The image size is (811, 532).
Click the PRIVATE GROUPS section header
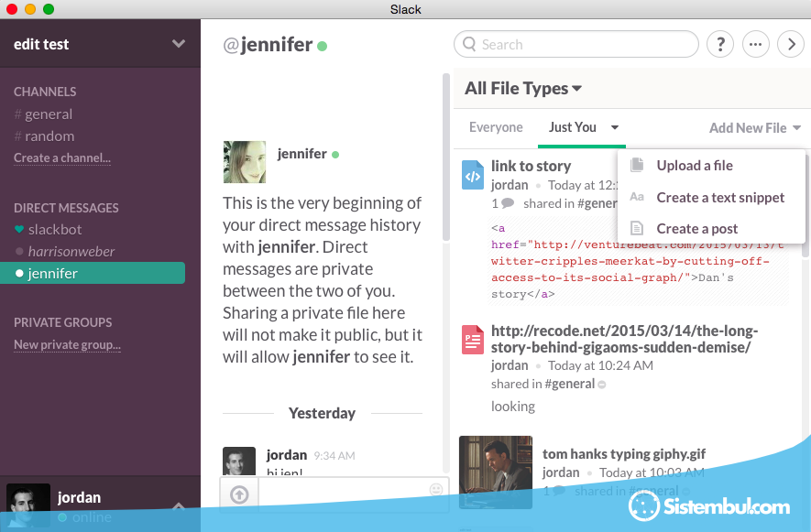(x=62, y=322)
